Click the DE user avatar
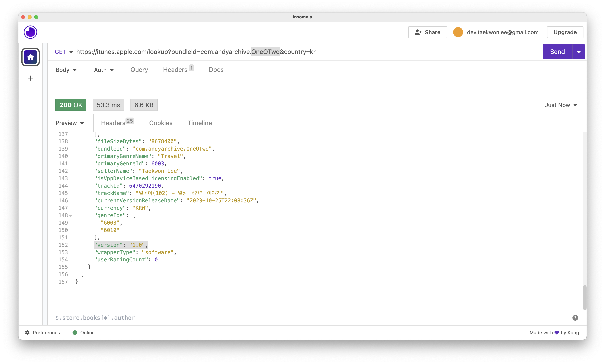This screenshot has height=364, width=605. (458, 32)
